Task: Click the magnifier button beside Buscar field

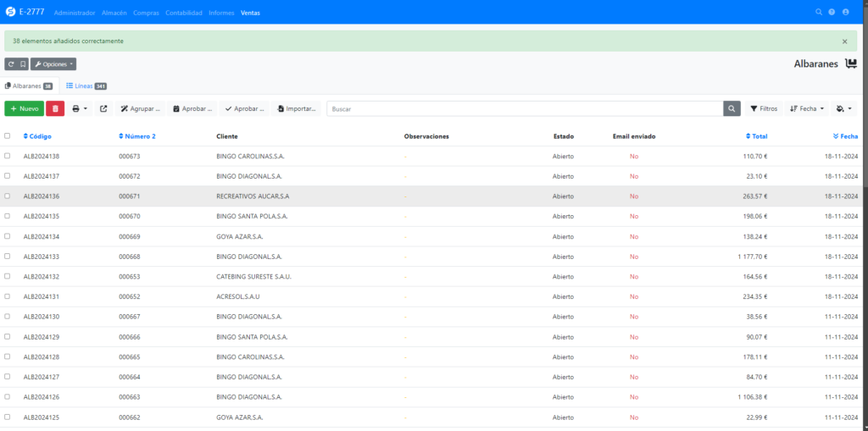Action: [x=732, y=108]
